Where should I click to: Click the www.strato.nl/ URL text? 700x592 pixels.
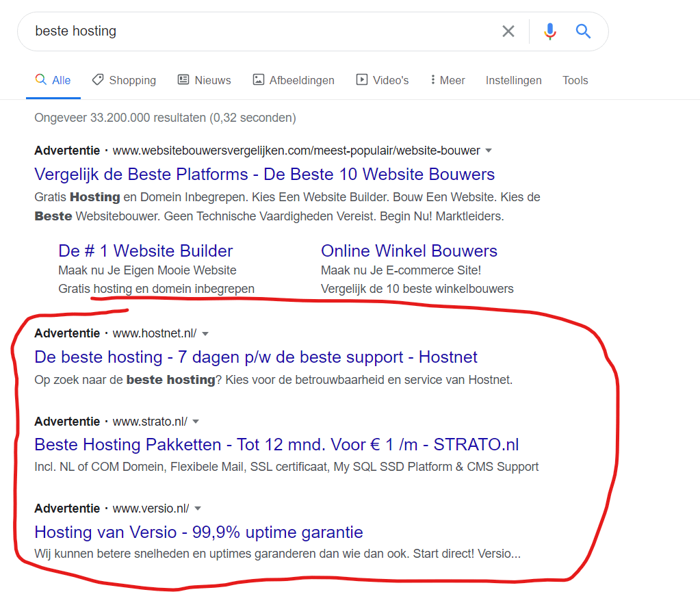click(150, 422)
